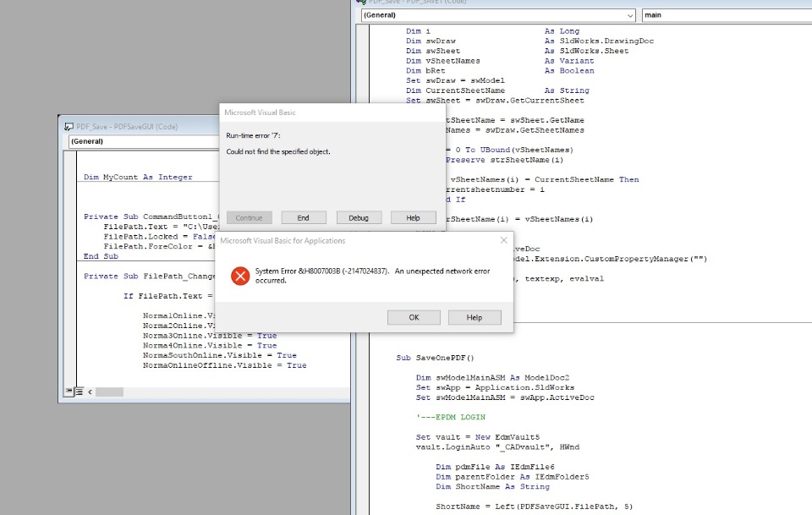Click the 'Dim CurrentSheetName As String' line

[x=497, y=90]
